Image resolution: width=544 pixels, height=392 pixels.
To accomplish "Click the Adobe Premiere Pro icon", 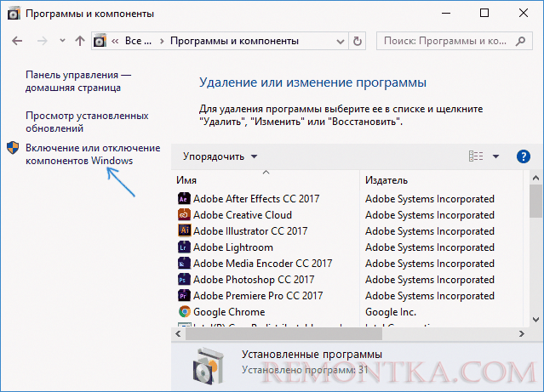I will coord(184,296).
